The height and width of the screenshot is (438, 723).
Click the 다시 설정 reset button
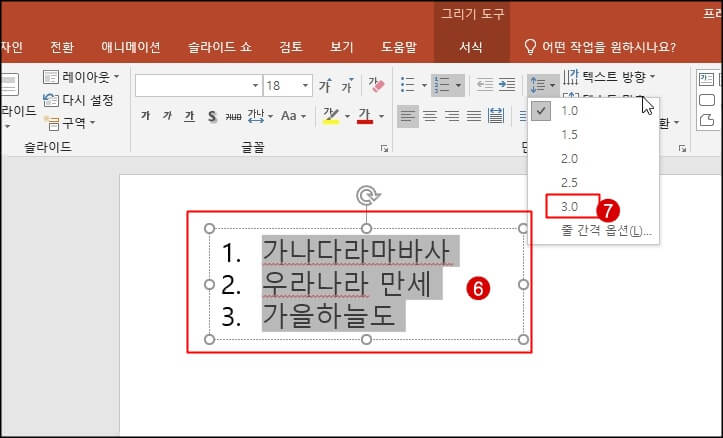pyautogui.click(x=78, y=100)
